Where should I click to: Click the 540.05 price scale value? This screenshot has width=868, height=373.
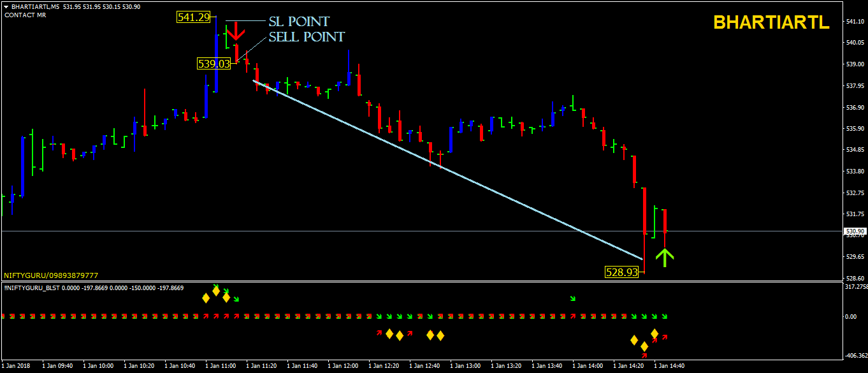click(x=854, y=43)
